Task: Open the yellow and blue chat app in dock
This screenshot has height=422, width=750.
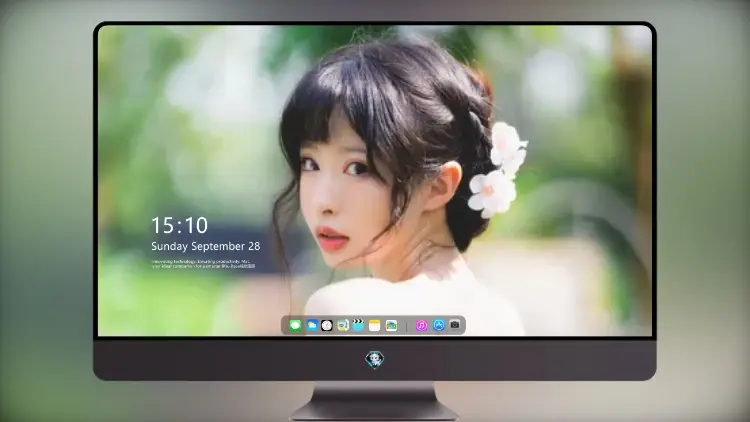Action: 343,325
